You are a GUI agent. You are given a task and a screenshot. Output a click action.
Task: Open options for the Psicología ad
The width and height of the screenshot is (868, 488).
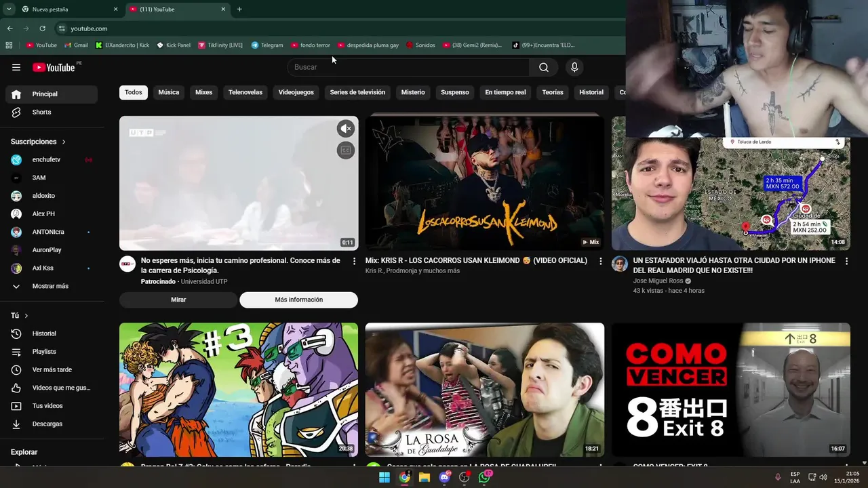click(x=354, y=261)
